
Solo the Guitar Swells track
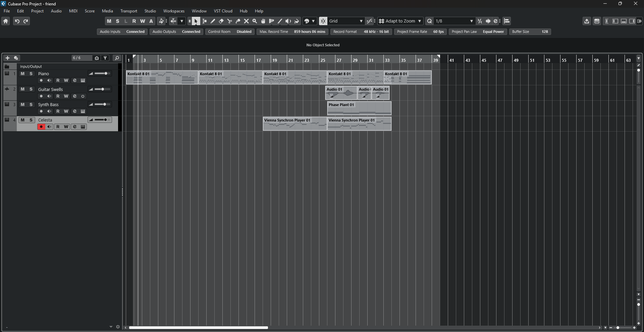[x=31, y=89]
